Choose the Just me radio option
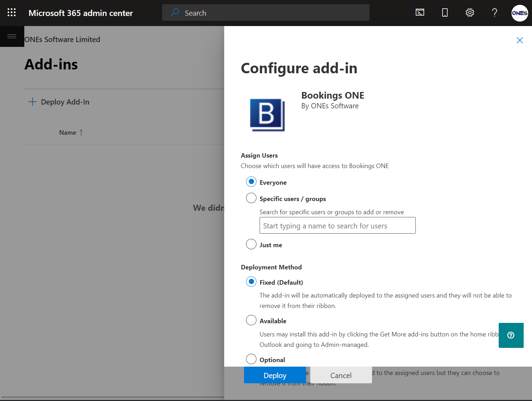The width and height of the screenshot is (532, 401). pos(251,244)
